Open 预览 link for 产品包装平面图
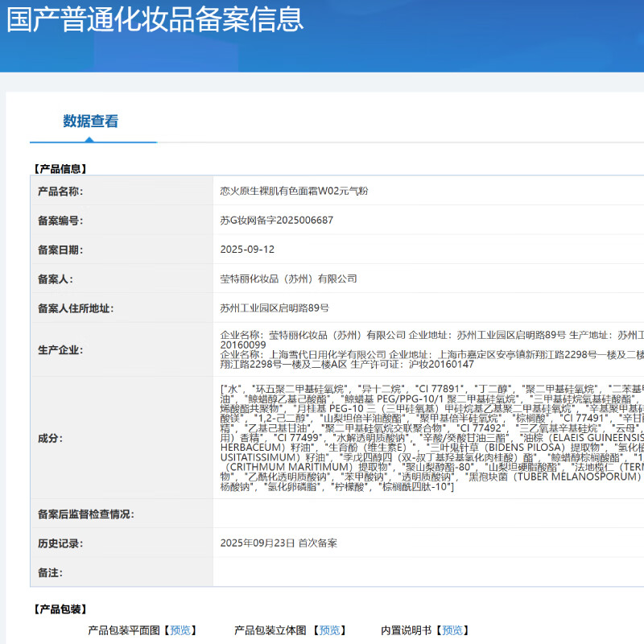 (180, 630)
